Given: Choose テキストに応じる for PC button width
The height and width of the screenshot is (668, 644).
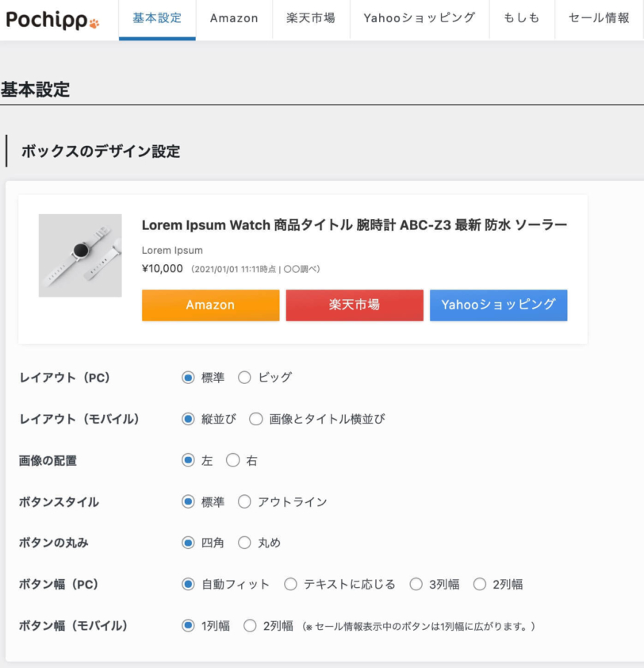Looking at the screenshot, I should 290,584.
